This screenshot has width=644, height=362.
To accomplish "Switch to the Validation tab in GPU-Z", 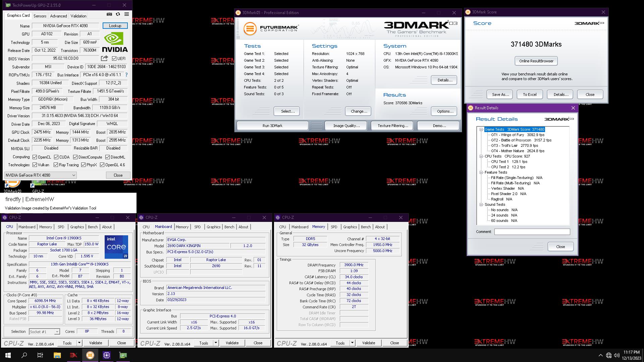I will point(78,16).
